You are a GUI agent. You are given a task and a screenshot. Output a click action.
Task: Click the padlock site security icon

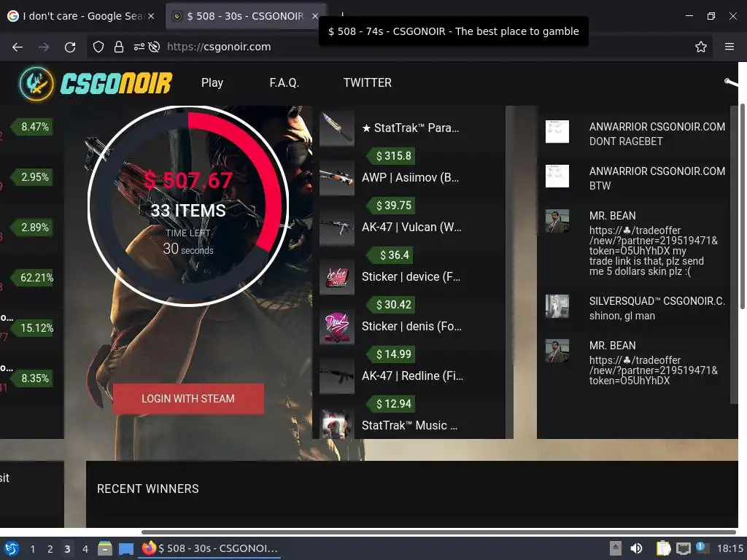[119, 47]
